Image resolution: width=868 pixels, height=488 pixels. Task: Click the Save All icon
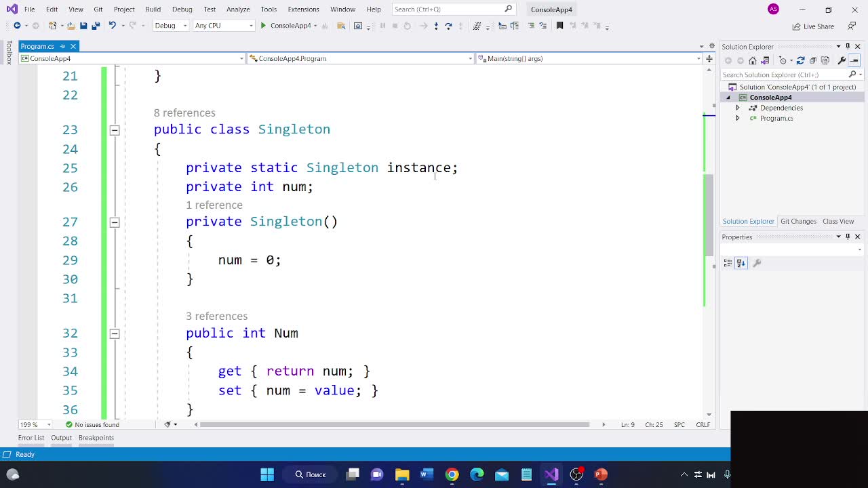96,26
